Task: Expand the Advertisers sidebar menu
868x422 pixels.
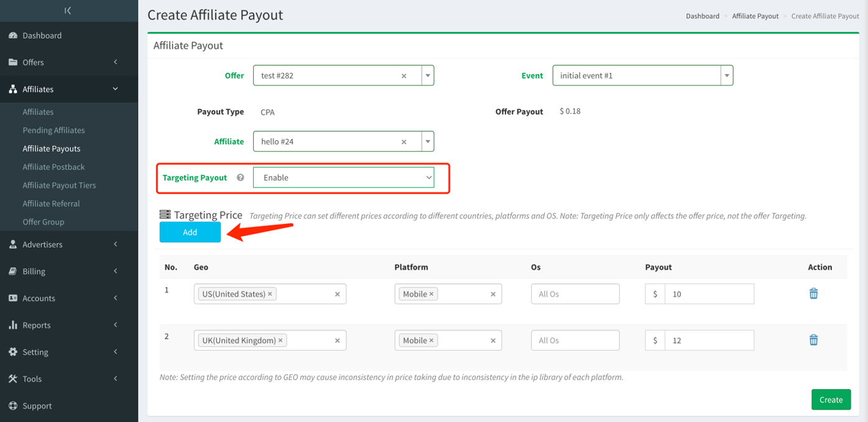Action: 116,245
